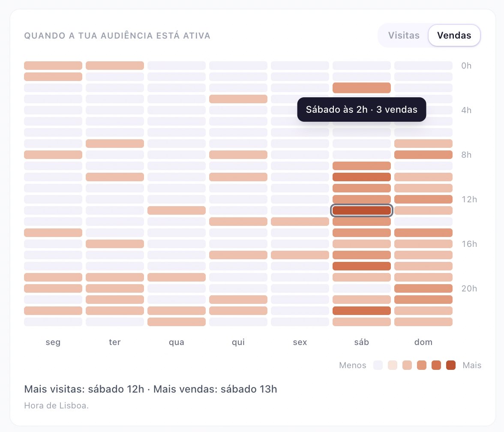Click the 'Menos' legend label

tap(353, 365)
